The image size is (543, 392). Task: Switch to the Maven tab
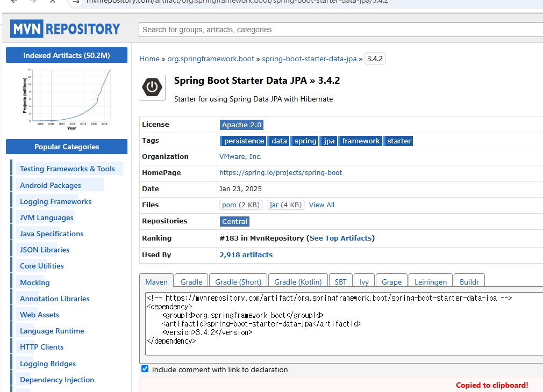[156, 281]
